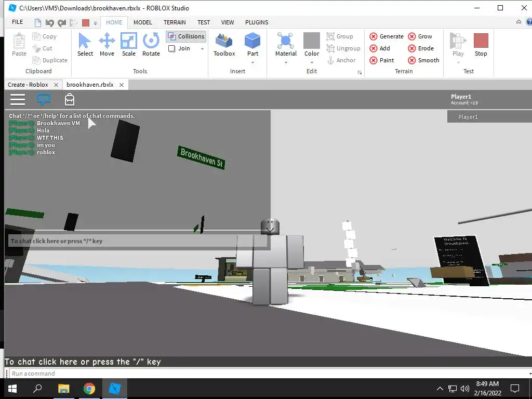Open the Material picker
Viewport: 532px width, 399px height.
(286, 45)
